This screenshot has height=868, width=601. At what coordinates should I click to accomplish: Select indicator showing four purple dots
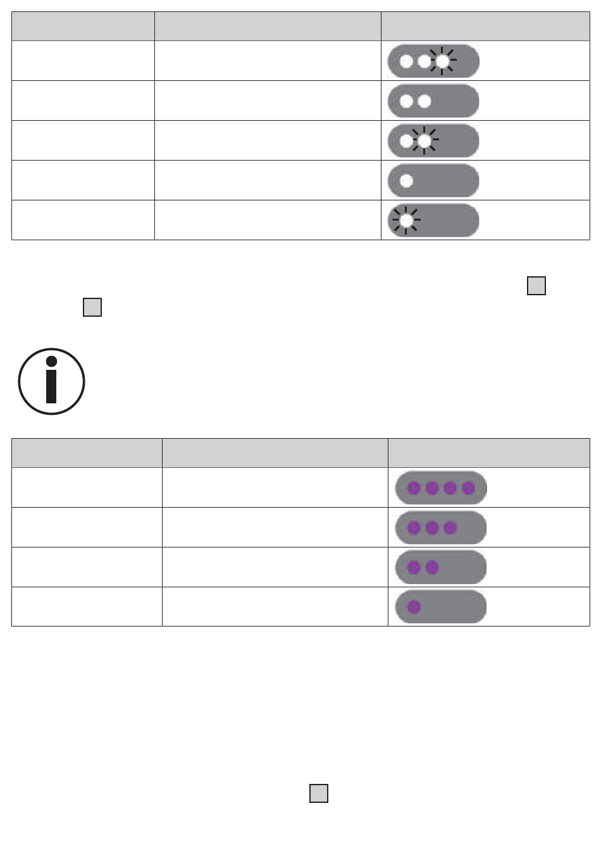click(x=441, y=488)
